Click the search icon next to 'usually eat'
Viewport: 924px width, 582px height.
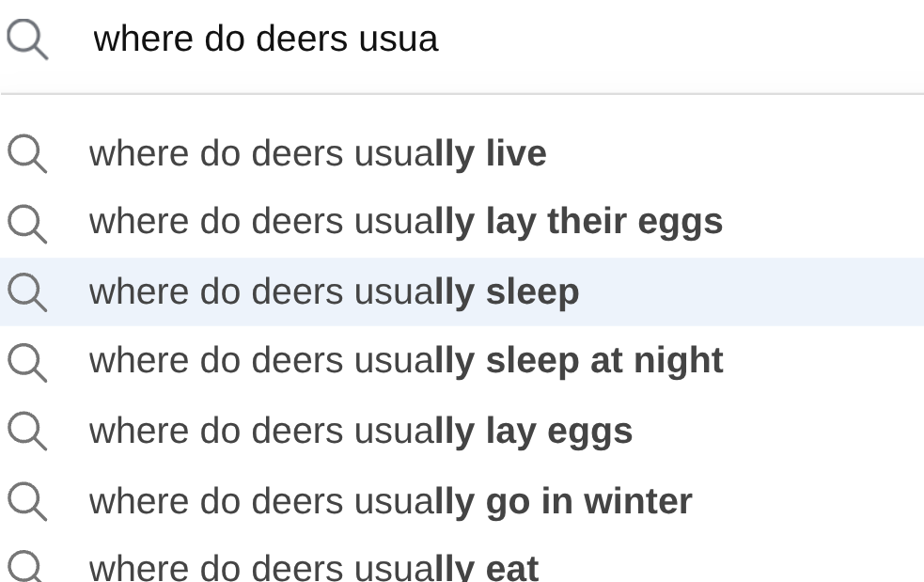[27, 568]
